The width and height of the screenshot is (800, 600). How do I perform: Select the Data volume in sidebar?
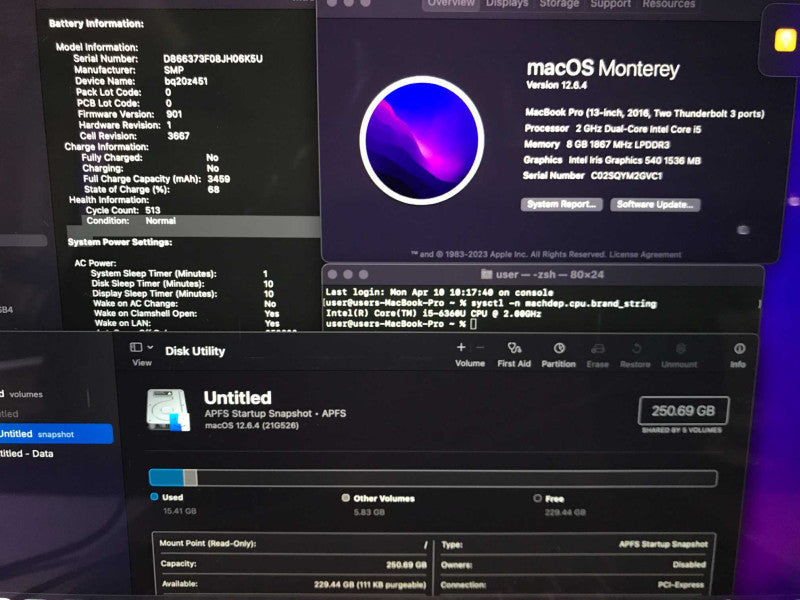tap(27, 454)
